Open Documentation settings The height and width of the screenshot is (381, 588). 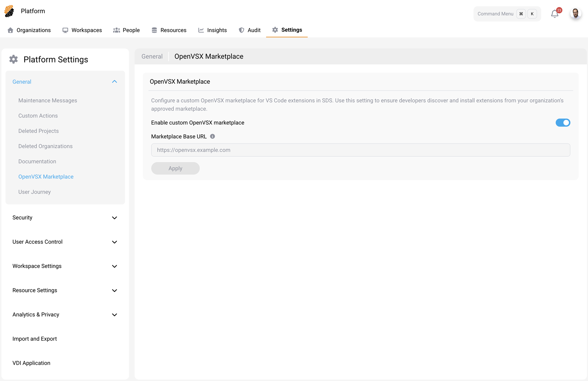(x=37, y=161)
